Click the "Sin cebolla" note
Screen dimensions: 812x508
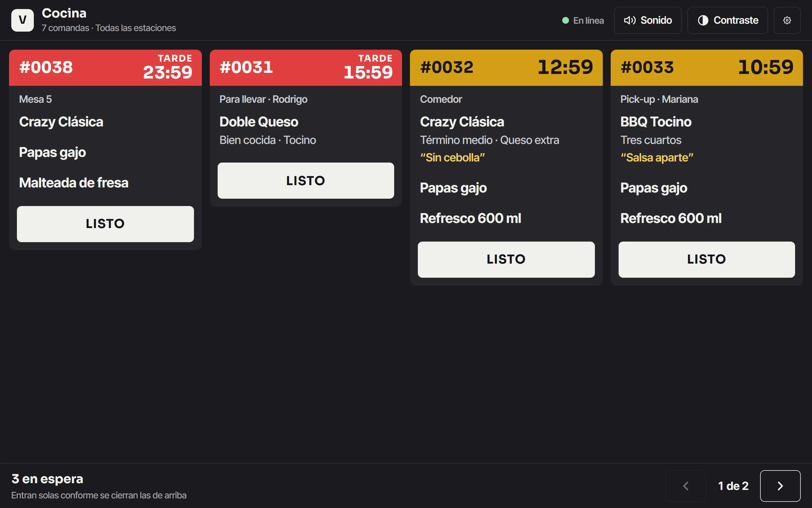452,157
